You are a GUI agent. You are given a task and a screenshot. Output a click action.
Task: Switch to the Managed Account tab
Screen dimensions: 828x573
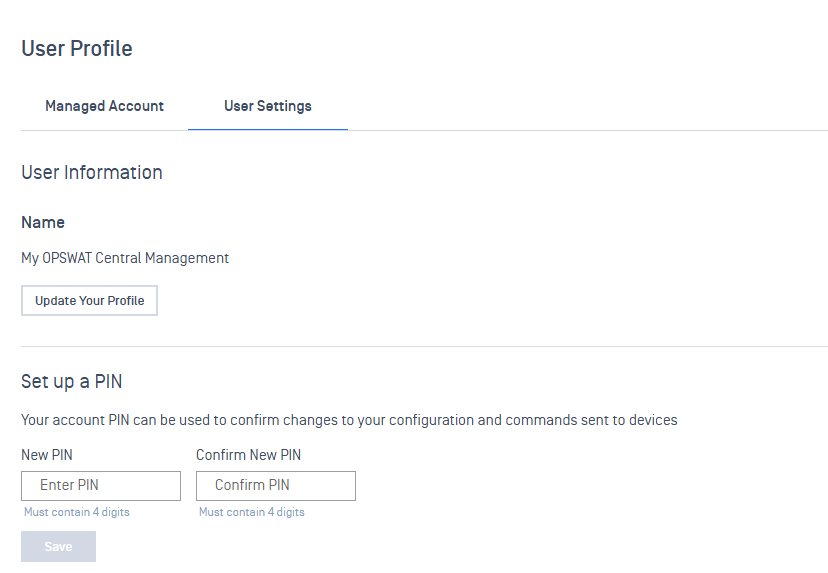(105, 106)
